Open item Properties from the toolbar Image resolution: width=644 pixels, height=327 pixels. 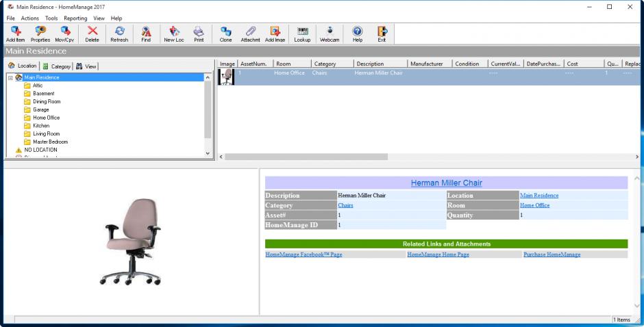(x=40, y=34)
